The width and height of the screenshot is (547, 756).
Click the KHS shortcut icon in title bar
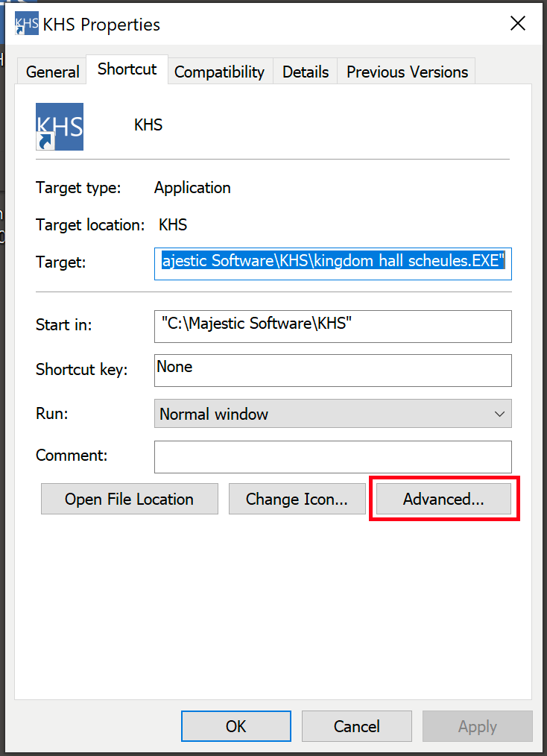tap(27, 23)
